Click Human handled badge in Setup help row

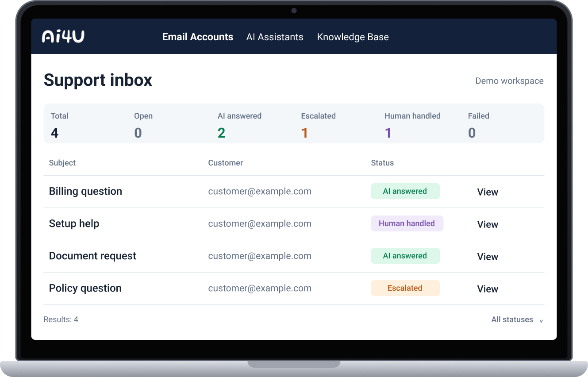(x=407, y=223)
